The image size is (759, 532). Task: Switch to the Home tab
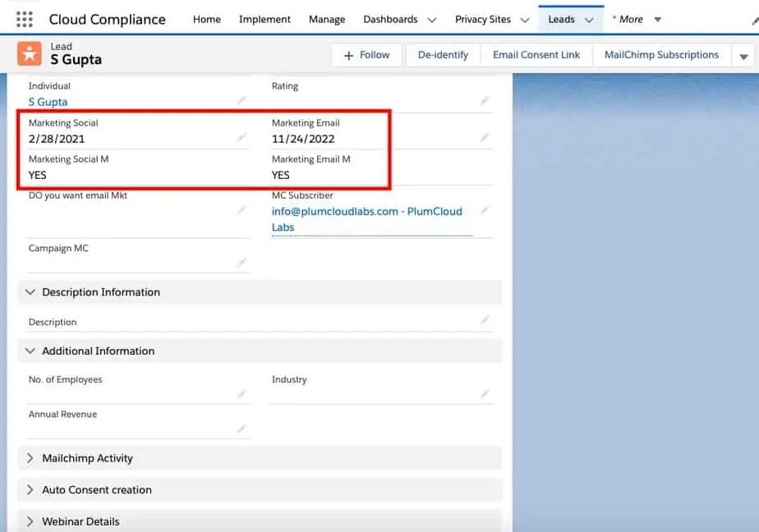coord(206,18)
